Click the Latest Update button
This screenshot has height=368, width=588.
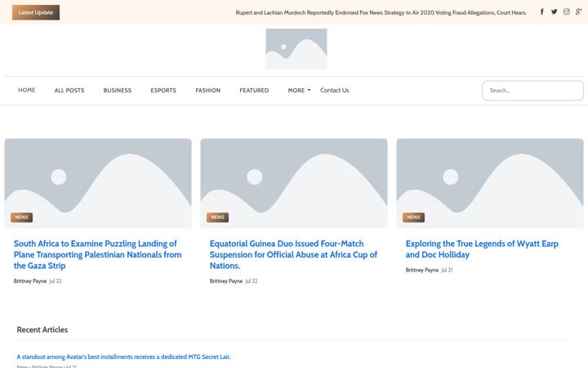36,12
